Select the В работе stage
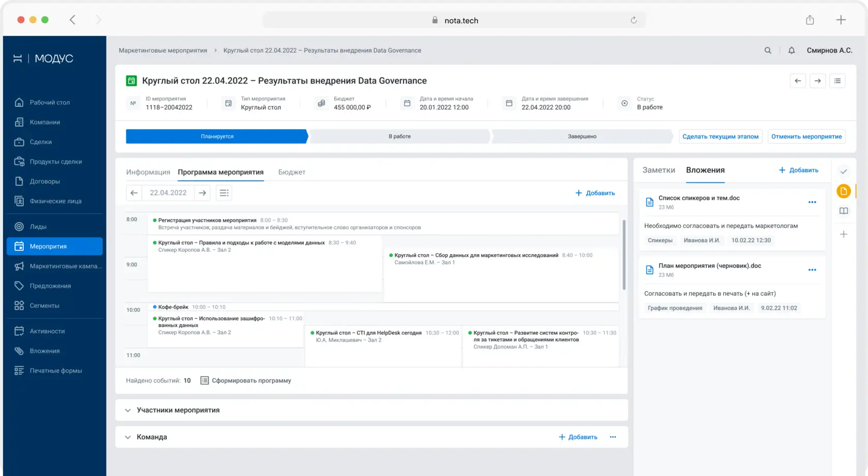 pos(400,136)
